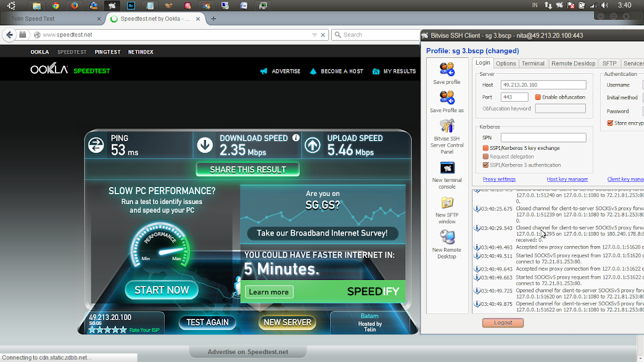
Task: Open the Ubuntu-logo start menu
Action: (11, 6)
